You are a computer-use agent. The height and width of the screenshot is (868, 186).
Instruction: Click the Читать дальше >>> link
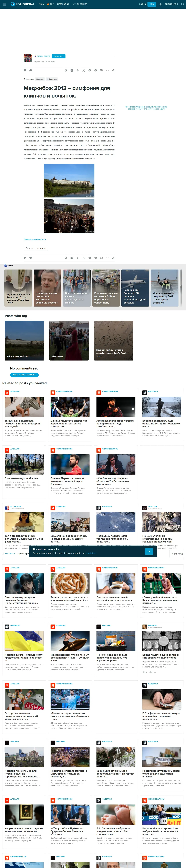click(35, 239)
